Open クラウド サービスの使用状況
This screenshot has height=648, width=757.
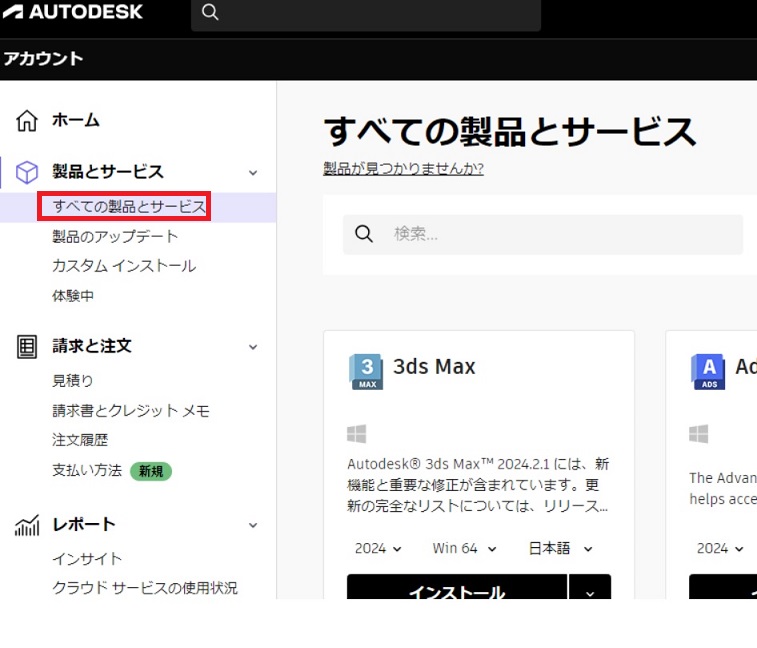pyautogui.click(x=145, y=588)
